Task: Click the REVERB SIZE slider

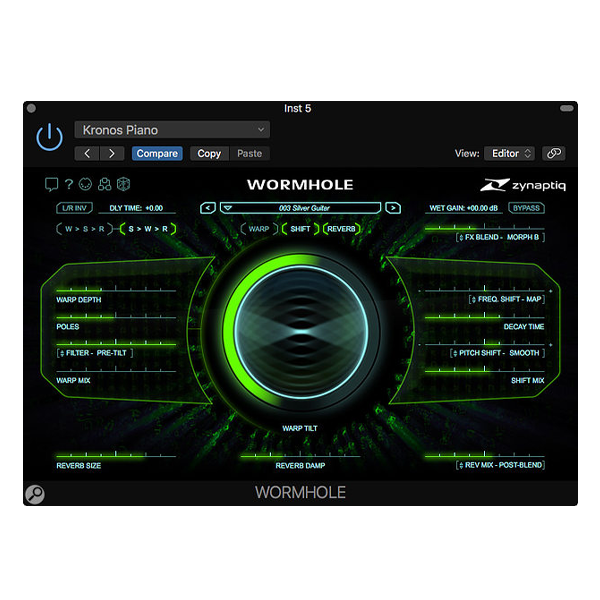Action: 116,455
